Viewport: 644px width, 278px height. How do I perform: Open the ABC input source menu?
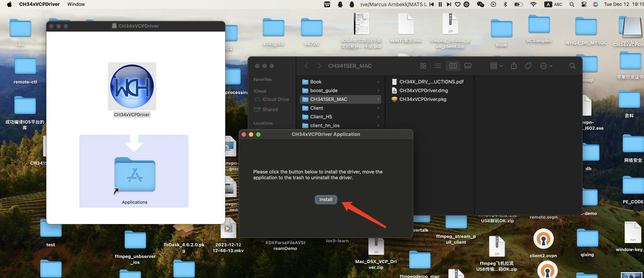[x=554, y=4]
